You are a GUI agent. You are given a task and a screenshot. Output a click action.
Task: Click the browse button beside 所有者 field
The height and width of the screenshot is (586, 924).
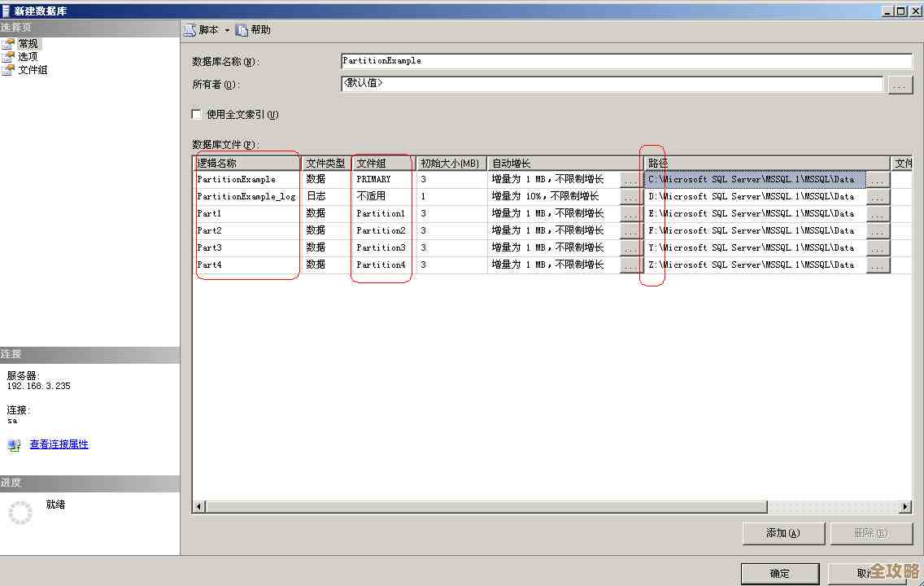pos(900,84)
